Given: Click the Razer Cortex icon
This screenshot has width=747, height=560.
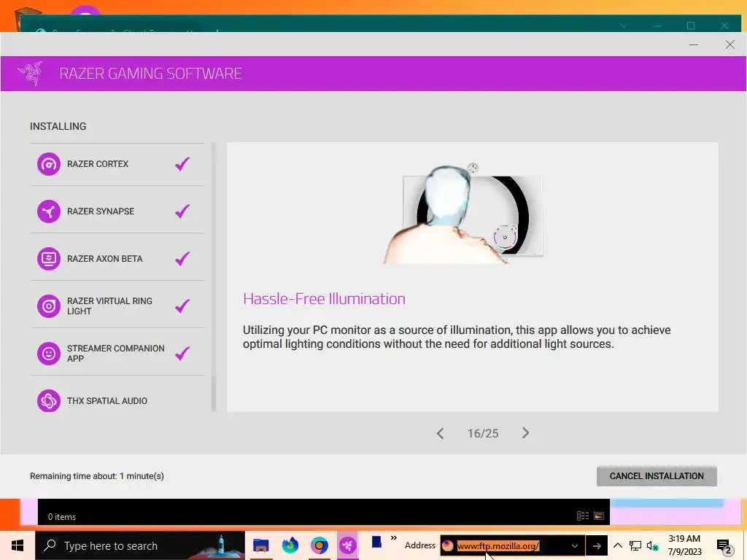Looking at the screenshot, I should (x=49, y=164).
